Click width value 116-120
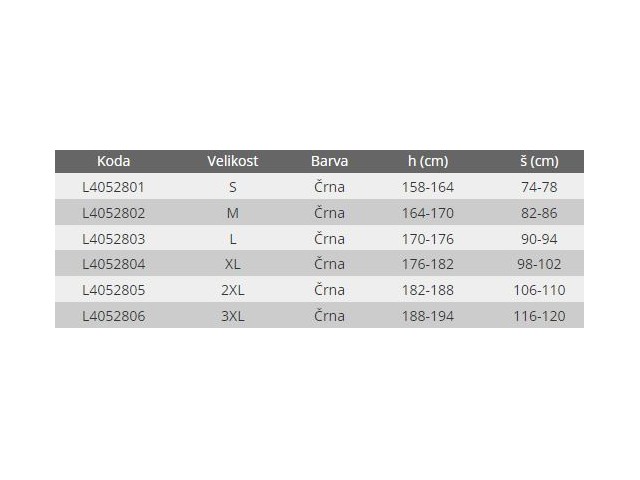This screenshot has width=640, height=480. (x=540, y=316)
